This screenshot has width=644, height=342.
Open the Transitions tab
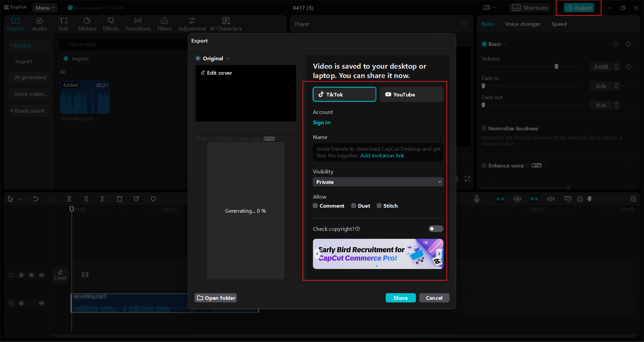[x=138, y=24]
